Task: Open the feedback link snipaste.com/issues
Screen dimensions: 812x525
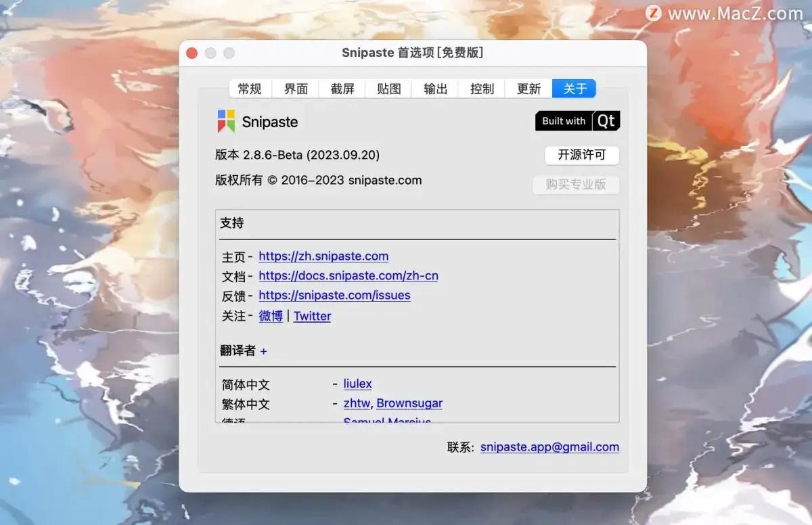Action: coord(334,295)
